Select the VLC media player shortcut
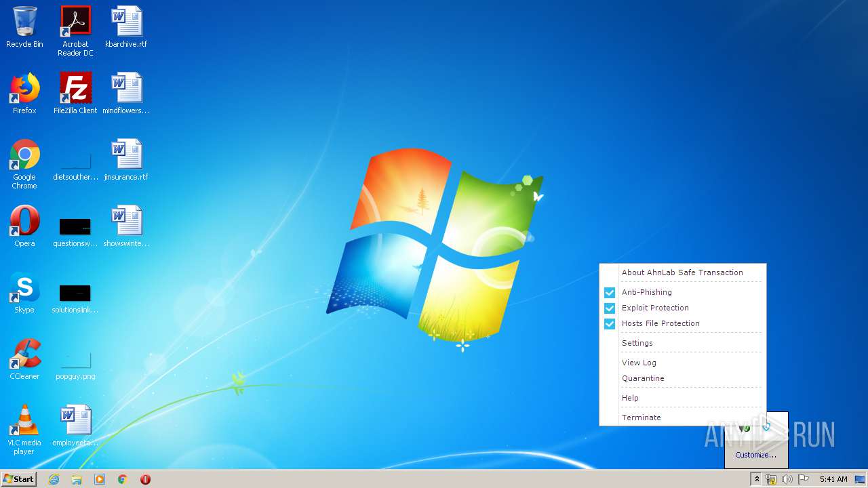 coord(24,430)
